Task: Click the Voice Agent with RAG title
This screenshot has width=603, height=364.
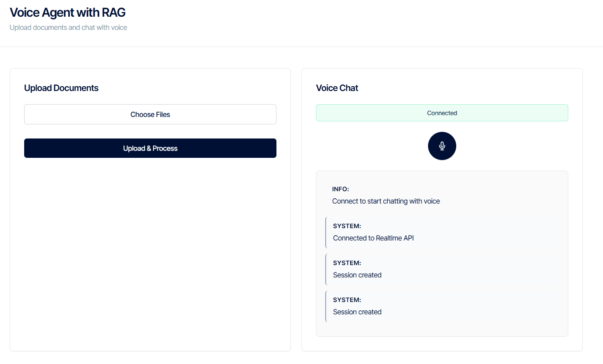Action: (x=67, y=12)
